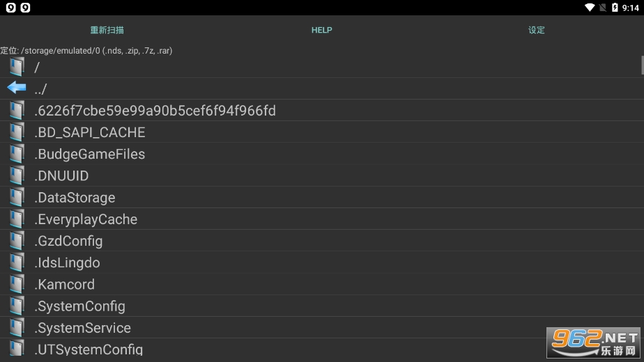Click the folder icon beside .BudgeGameFiles

[17, 154]
